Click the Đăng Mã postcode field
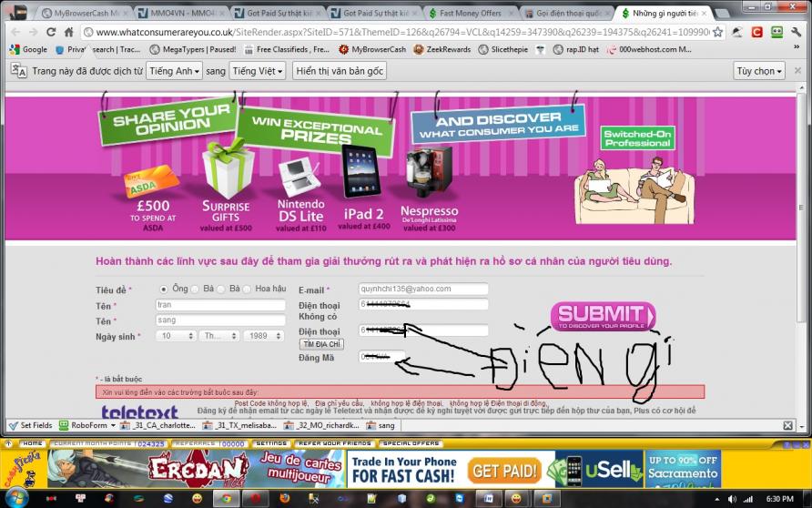The image size is (812, 508). pyautogui.click(x=381, y=356)
